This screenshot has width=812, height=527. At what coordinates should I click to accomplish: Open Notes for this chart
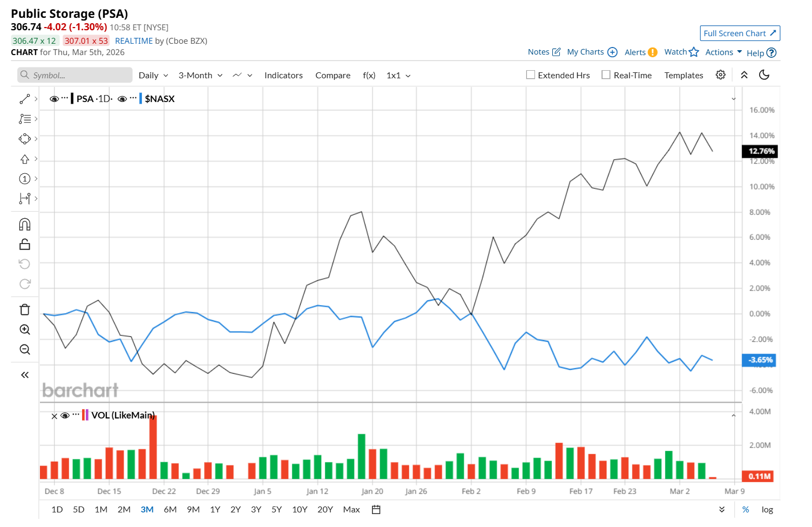544,52
